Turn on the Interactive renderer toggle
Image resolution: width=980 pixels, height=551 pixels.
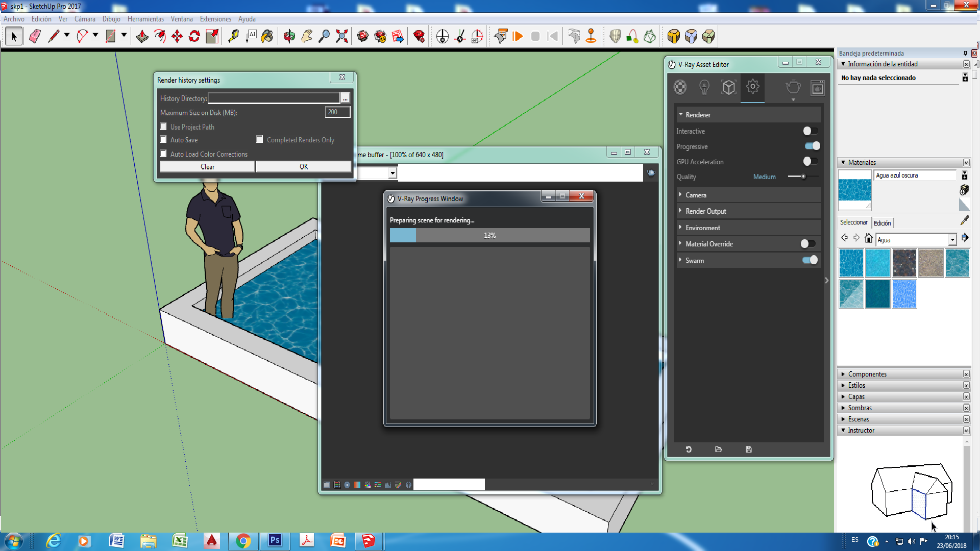pos(810,131)
